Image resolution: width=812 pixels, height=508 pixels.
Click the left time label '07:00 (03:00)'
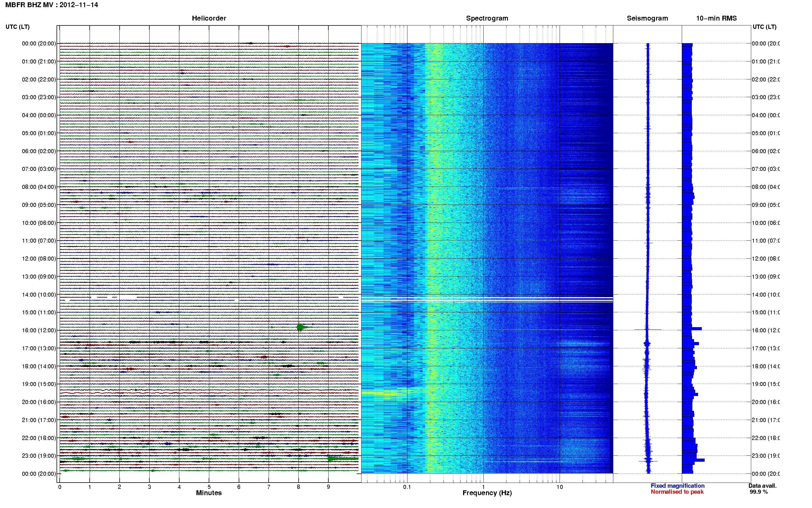[x=39, y=169]
